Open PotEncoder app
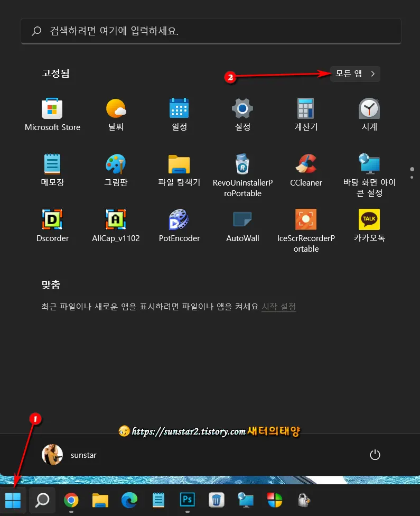Viewport: 420px width, 516px height. point(179,225)
